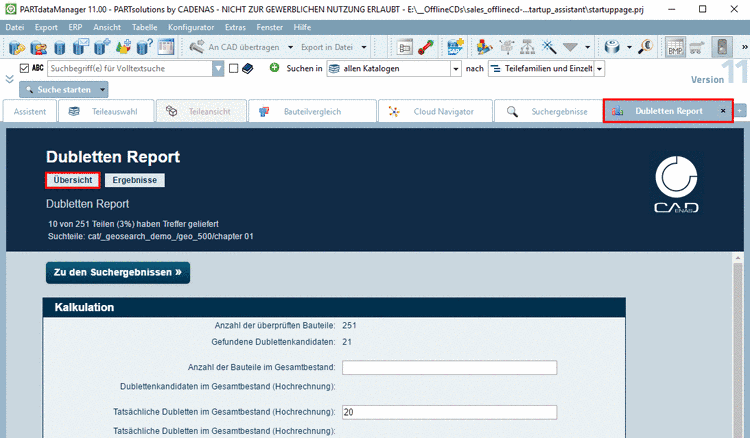750x438 pixels.
Task: Switch to the Suchergebnisse tab
Action: 548,111
